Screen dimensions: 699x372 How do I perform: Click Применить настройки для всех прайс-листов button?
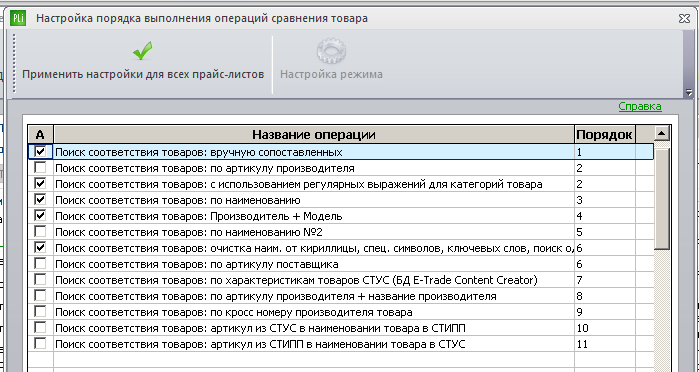point(143,63)
